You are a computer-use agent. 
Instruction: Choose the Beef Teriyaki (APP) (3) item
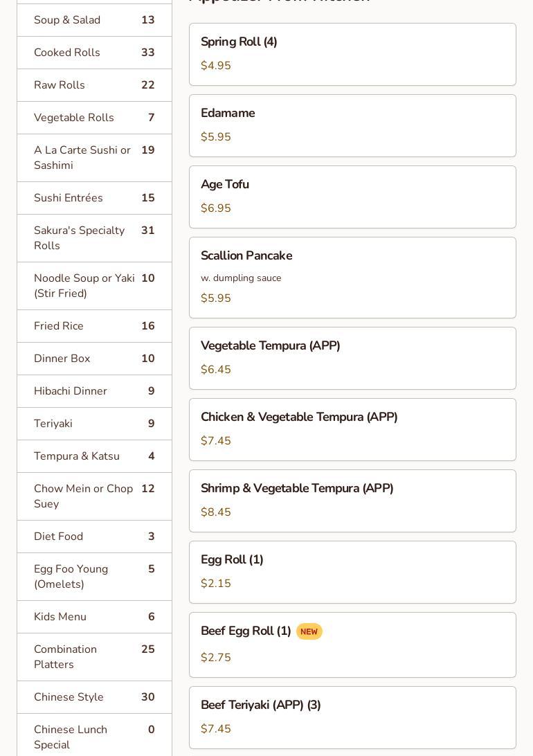[x=352, y=717]
